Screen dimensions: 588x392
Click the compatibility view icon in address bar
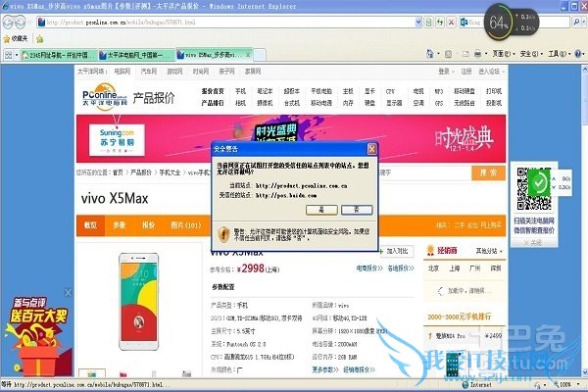tap(429, 23)
